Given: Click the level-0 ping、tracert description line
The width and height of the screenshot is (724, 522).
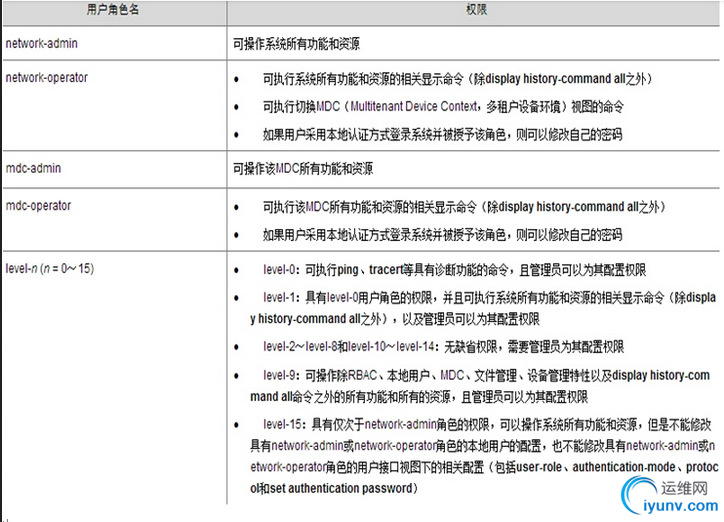Looking at the screenshot, I should tap(454, 270).
